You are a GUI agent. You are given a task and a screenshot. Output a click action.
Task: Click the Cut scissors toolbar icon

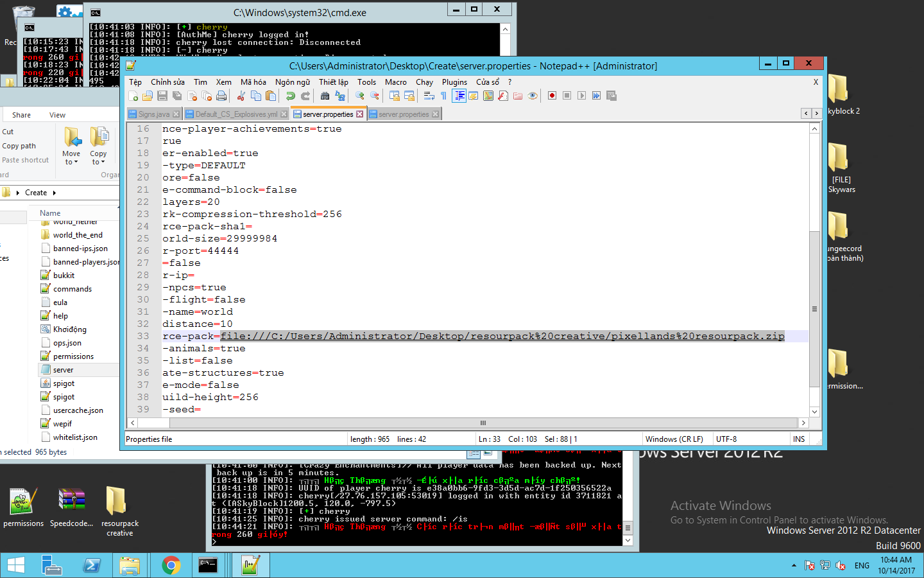click(x=241, y=96)
